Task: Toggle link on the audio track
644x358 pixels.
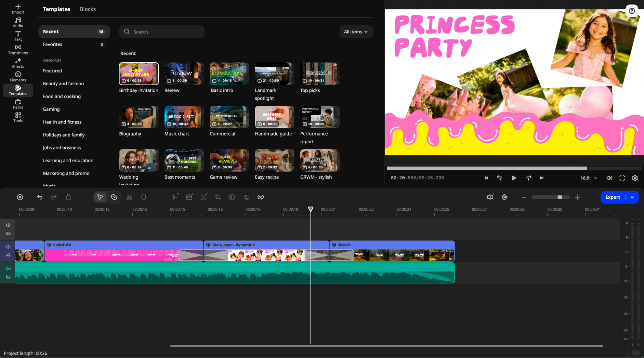Action: click(x=8, y=277)
